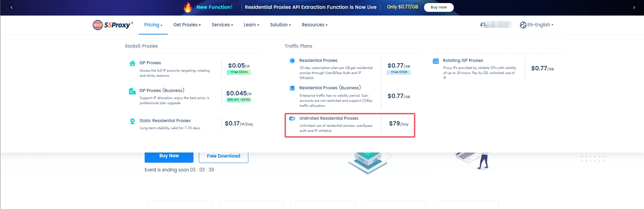Screen dimensions: 644x209
Task: Open the Solution menu
Action: click(x=280, y=25)
